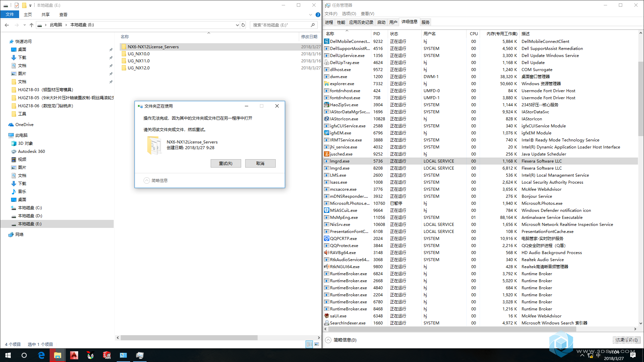Select the UG_NX12.0 folder icon

coord(124,68)
